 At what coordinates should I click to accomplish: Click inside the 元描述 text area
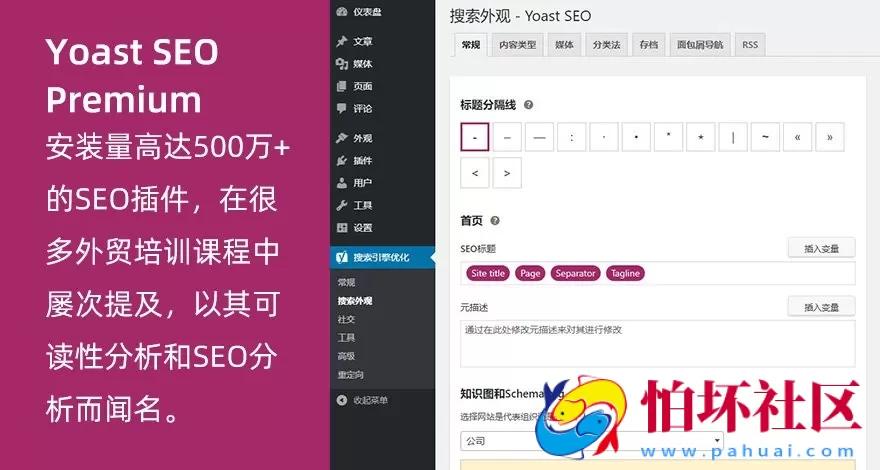[658, 344]
